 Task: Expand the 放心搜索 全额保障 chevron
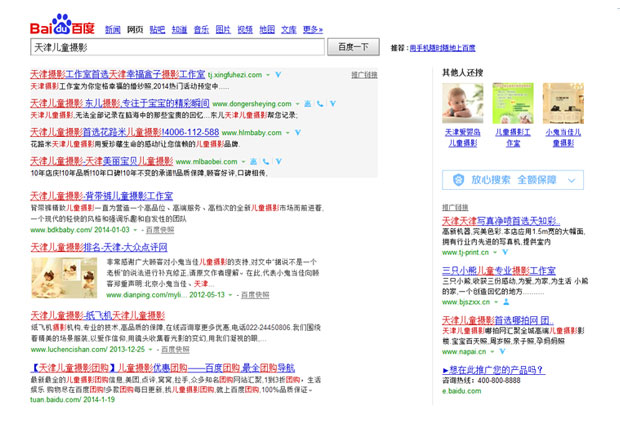click(x=571, y=181)
